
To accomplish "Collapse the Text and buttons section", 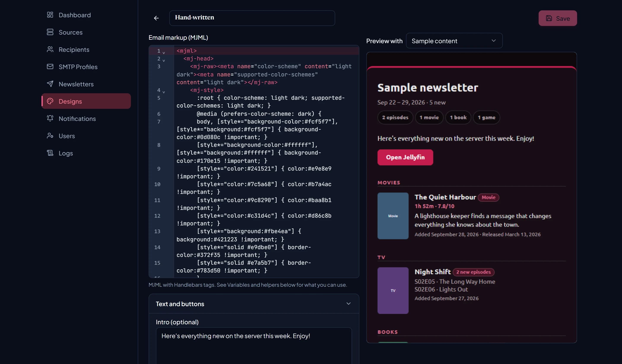I will (254, 304).
